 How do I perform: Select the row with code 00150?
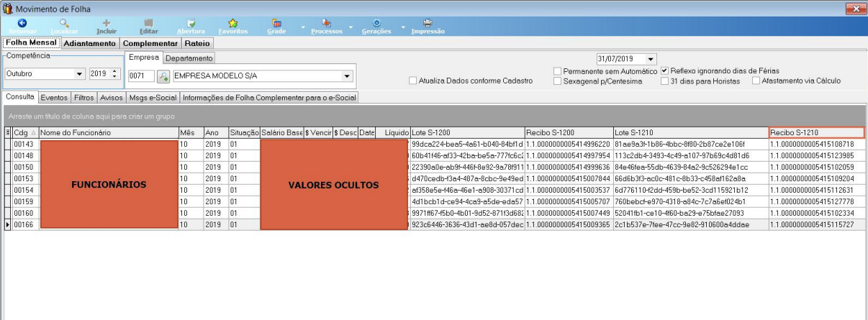click(434, 167)
